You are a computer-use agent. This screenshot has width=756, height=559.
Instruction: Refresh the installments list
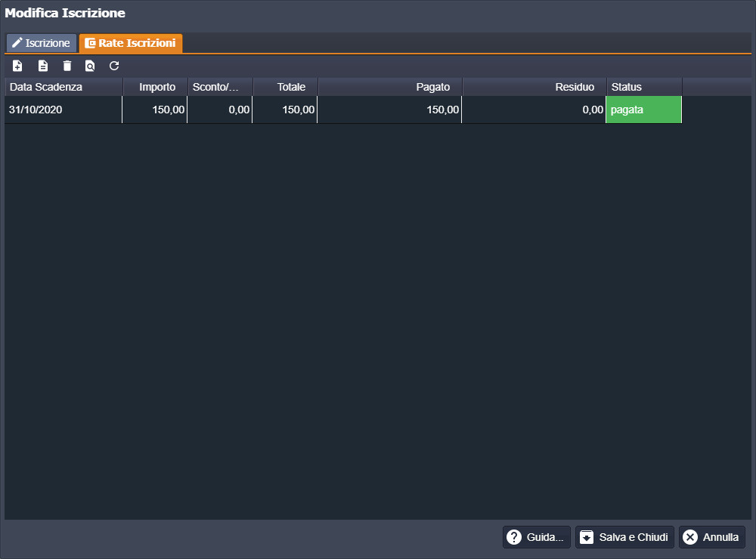click(x=114, y=66)
